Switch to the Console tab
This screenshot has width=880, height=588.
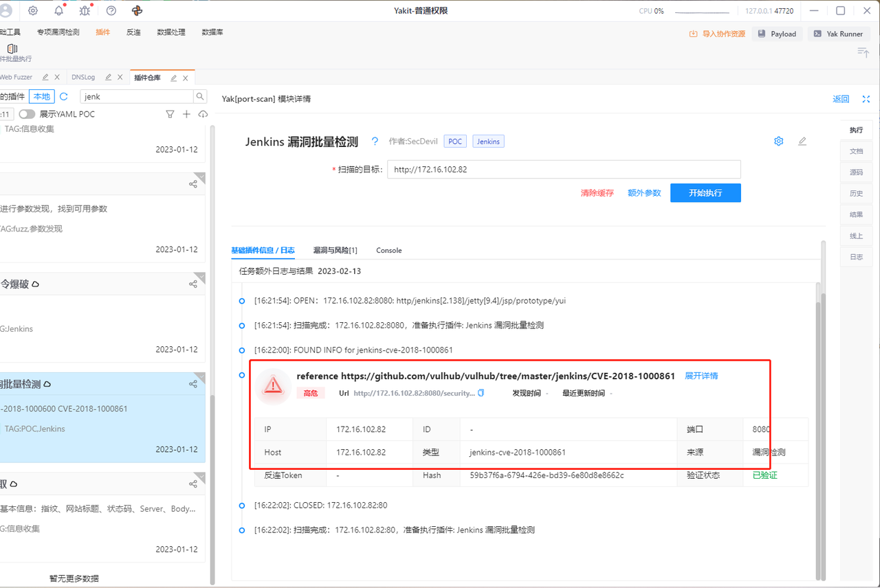[x=389, y=250]
